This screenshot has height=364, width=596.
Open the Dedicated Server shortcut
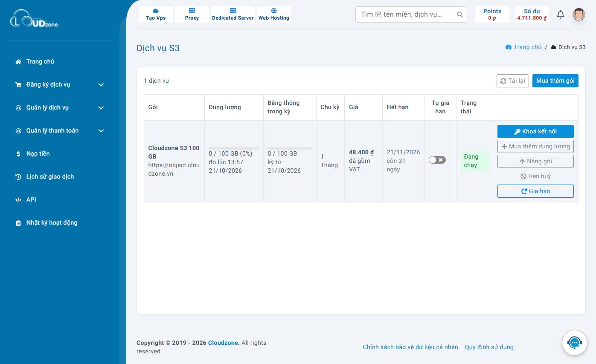point(233,14)
